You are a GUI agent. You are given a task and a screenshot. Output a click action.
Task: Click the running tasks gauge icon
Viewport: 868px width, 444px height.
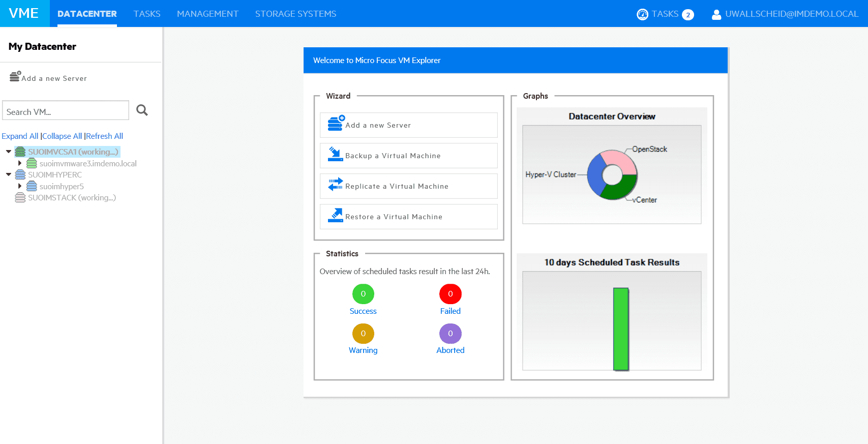click(642, 14)
